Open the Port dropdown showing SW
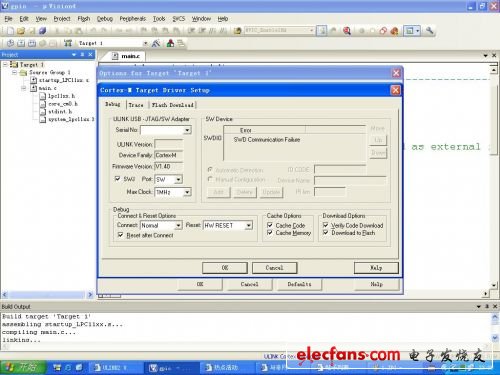This screenshot has height=375, width=500. click(x=178, y=180)
